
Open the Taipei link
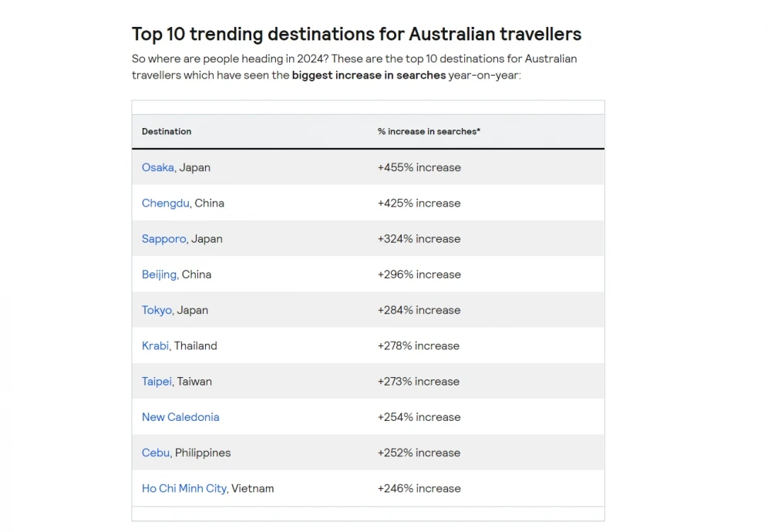point(157,382)
